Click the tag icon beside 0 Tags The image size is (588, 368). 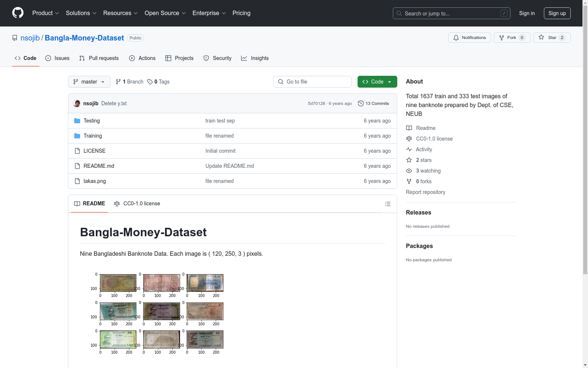tap(150, 82)
